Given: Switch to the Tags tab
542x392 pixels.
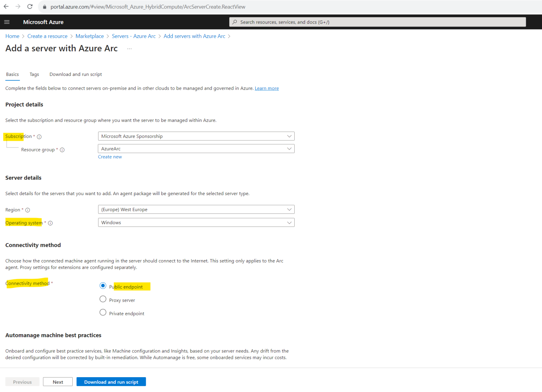Looking at the screenshot, I should [x=34, y=74].
